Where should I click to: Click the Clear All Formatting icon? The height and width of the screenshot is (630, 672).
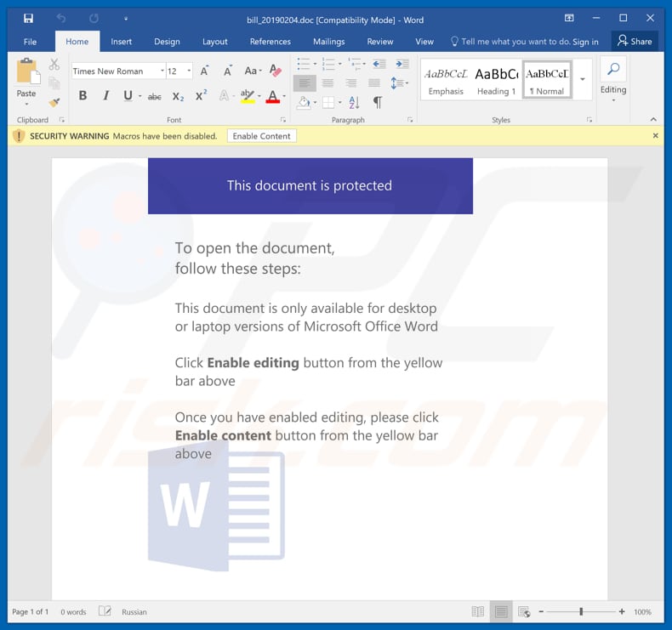pos(275,71)
